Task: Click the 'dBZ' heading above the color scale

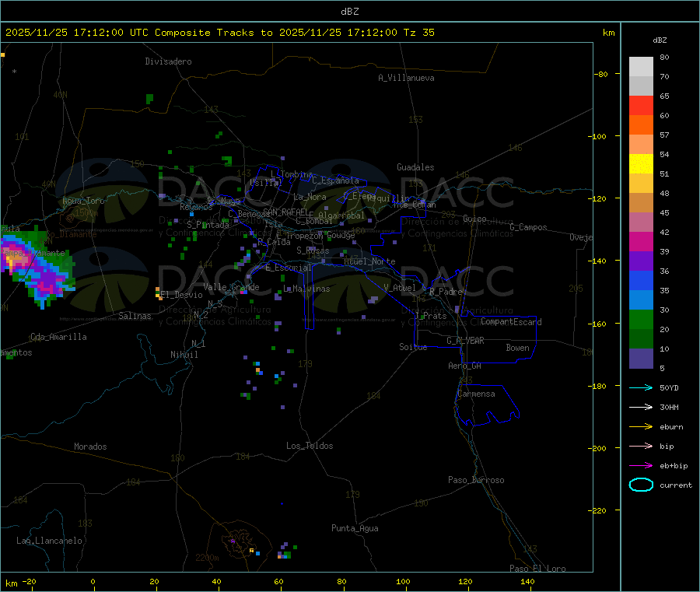Action: click(660, 40)
